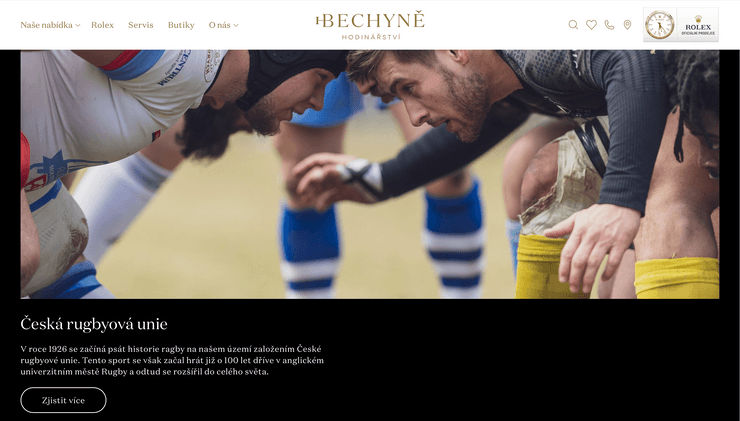Open the Česká rugbyová unie heading
Screen dimensions: 740x421
pos(94,324)
